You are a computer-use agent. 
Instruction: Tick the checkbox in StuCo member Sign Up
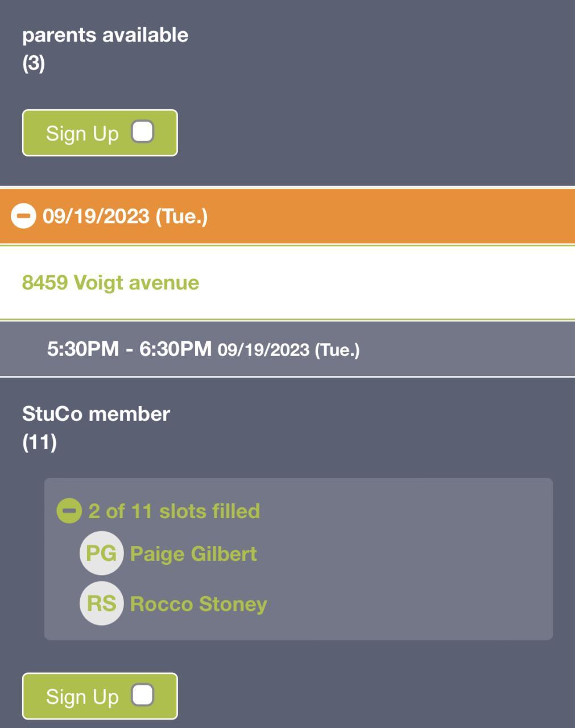tap(143, 695)
